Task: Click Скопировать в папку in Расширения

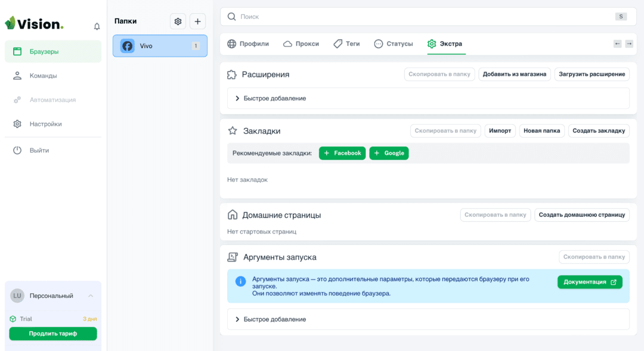Action: point(439,74)
